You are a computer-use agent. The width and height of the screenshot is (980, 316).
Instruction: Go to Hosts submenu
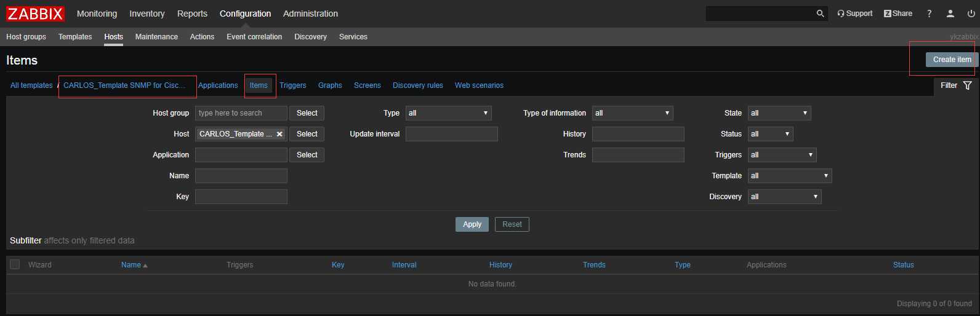(114, 37)
